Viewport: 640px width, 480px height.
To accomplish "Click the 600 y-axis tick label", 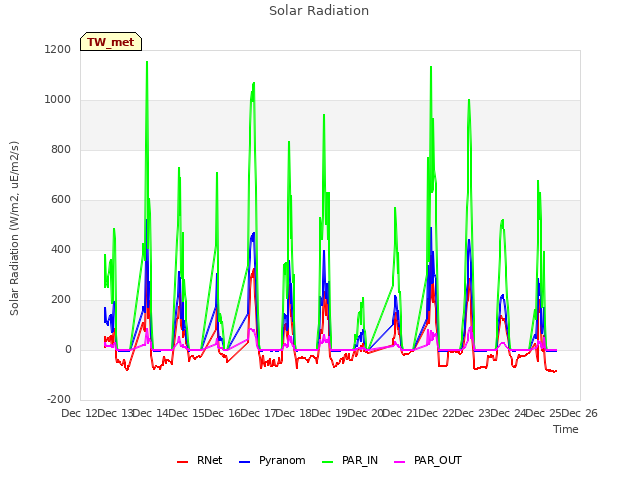I will (x=61, y=200).
